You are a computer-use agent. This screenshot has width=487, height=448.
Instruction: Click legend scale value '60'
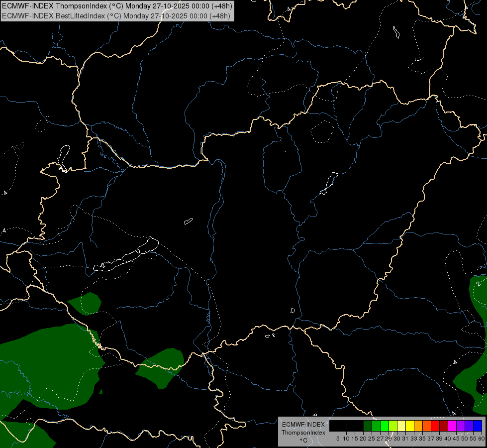(x=482, y=439)
